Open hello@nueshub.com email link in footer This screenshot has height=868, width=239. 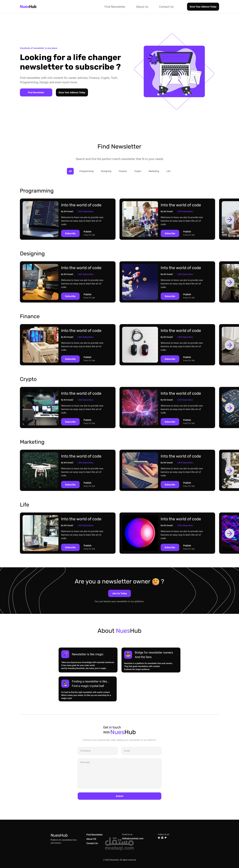133,838
